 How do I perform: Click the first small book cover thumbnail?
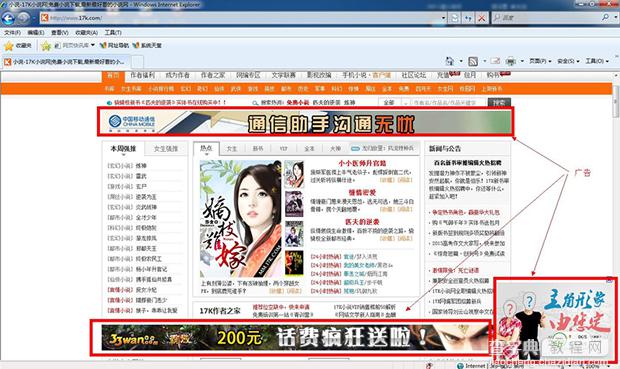point(294,174)
